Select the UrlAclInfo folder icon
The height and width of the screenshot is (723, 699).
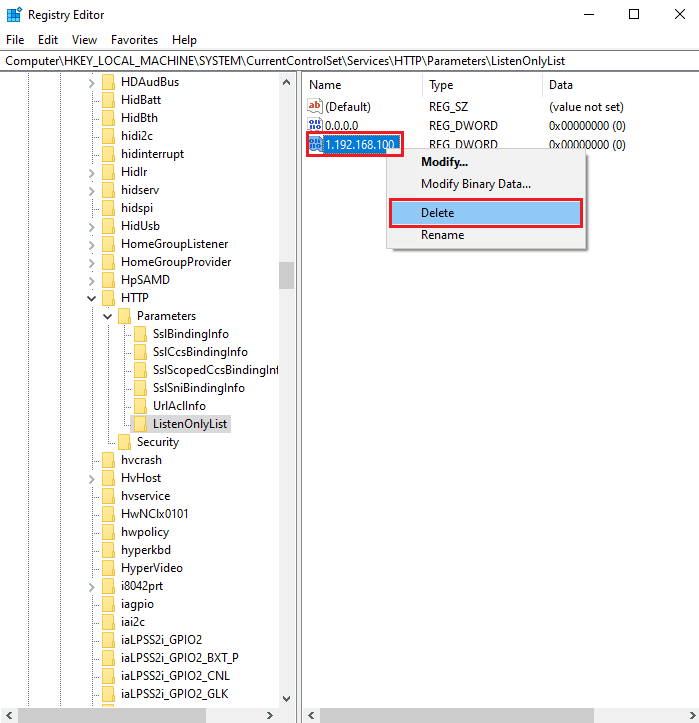pyautogui.click(x=140, y=406)
